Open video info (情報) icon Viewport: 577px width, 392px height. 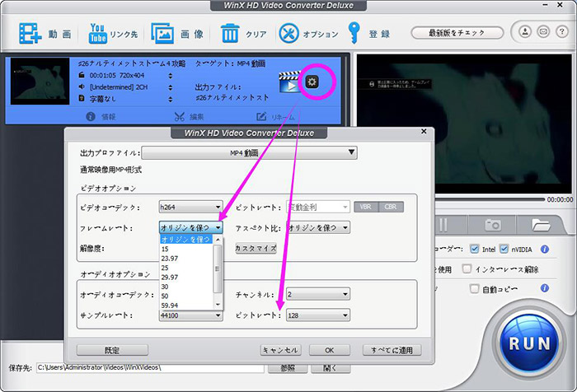point(91,117)
